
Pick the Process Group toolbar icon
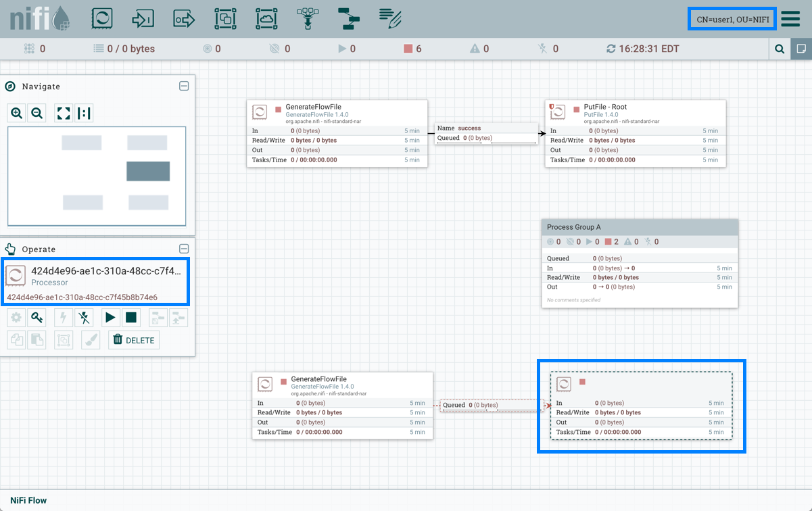tap(225, 19)
